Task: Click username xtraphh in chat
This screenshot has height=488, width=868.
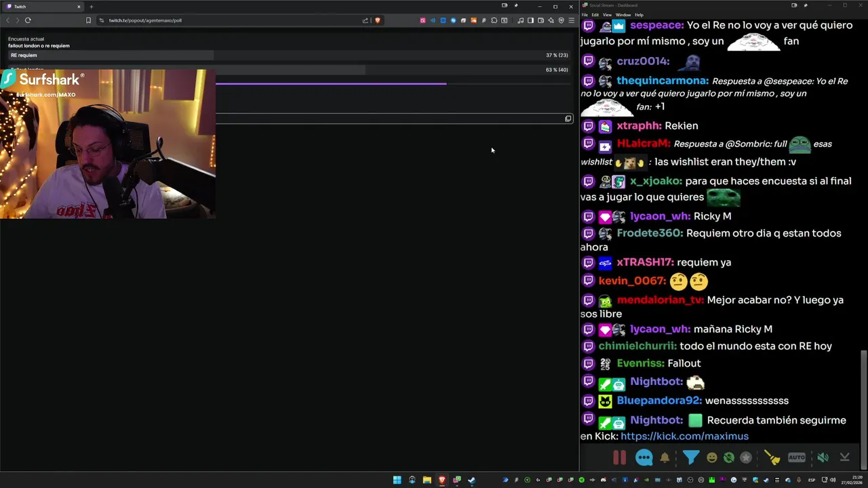Action: [639, 125]
